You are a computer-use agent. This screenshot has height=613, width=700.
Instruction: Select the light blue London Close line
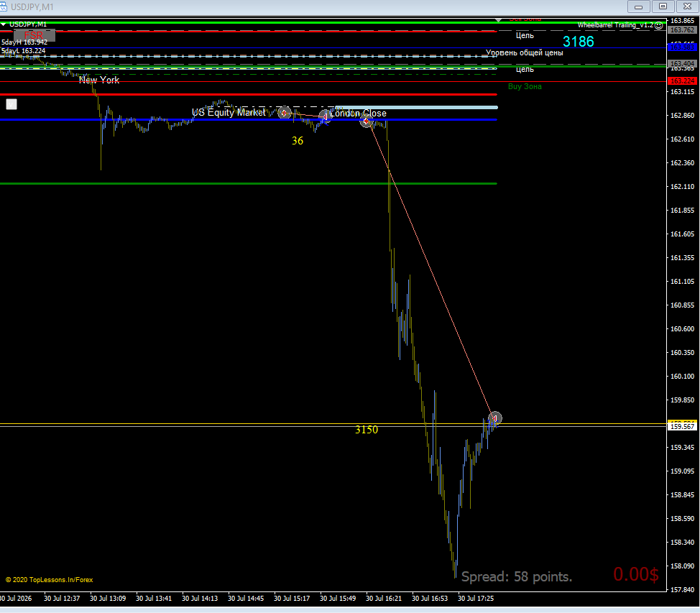coord(417,107)
